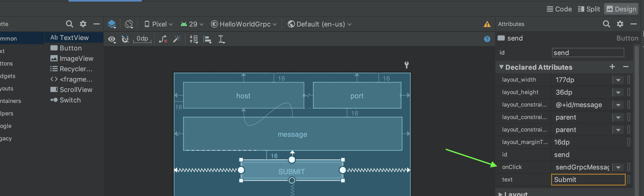644x196 pixels.
Task: Switch to Split view tab
Action: coord(589,9)
